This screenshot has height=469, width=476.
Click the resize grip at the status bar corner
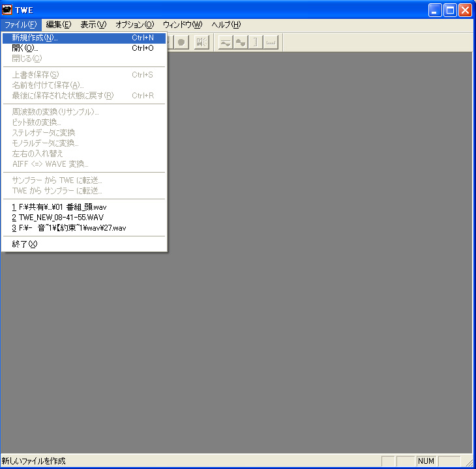pyautogui.click(x=469, y=462)
